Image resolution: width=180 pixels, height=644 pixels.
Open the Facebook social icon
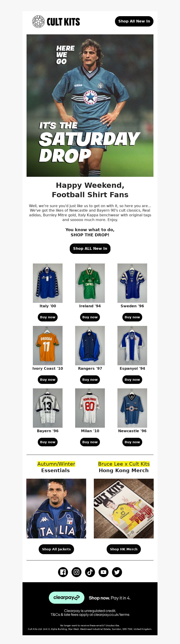63,572
